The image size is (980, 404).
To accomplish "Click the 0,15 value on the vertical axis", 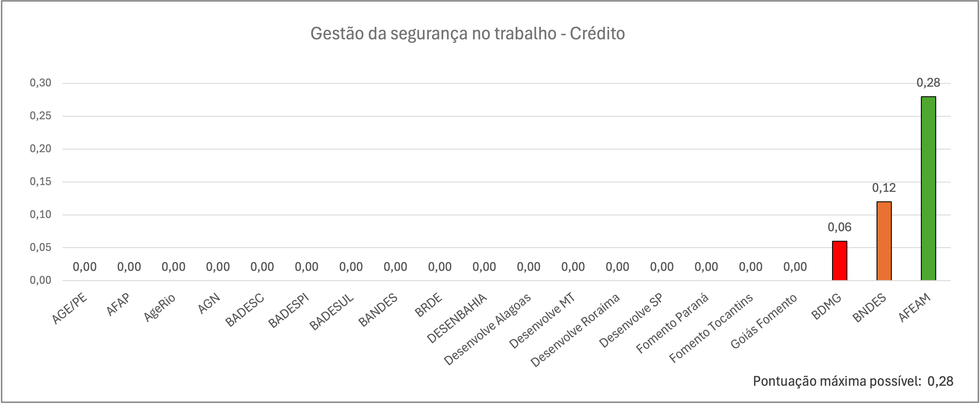I will [40, 182].
